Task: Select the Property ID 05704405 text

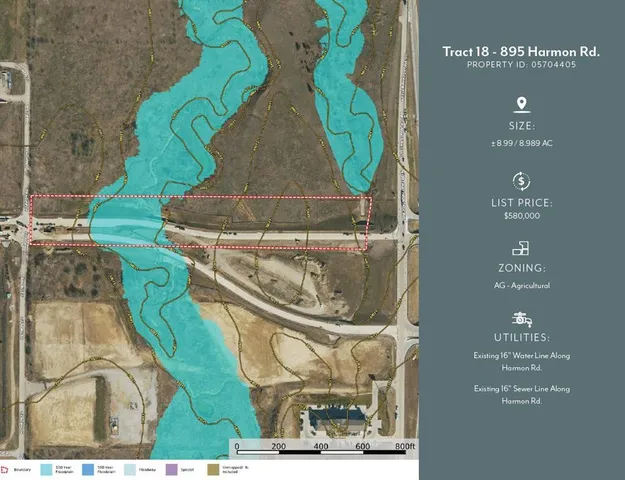Action: coord(520,64)
